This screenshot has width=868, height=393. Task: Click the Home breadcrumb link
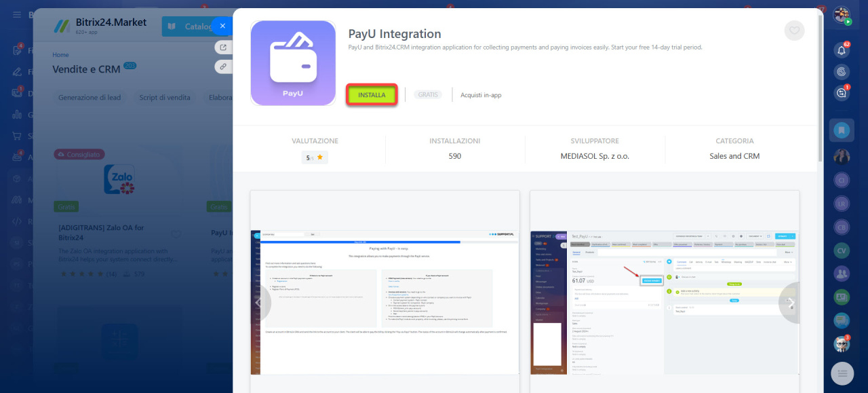60,55
